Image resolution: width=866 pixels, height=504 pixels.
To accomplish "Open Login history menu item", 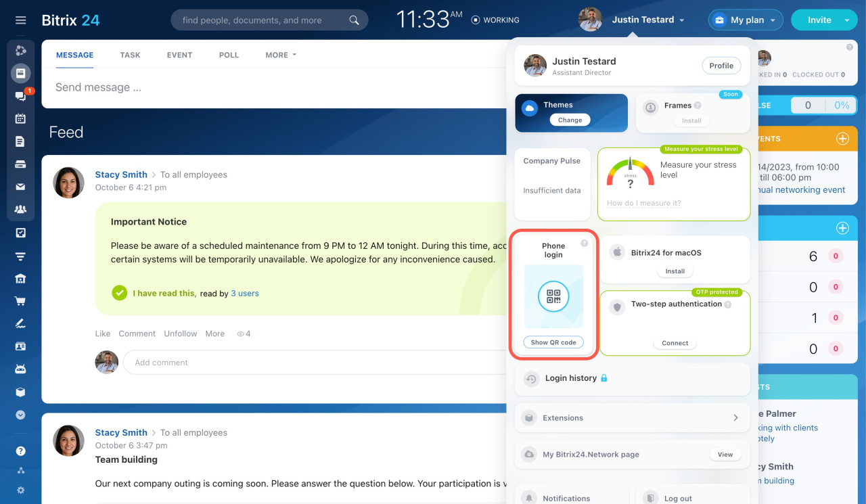I will (x=632, y=378).
